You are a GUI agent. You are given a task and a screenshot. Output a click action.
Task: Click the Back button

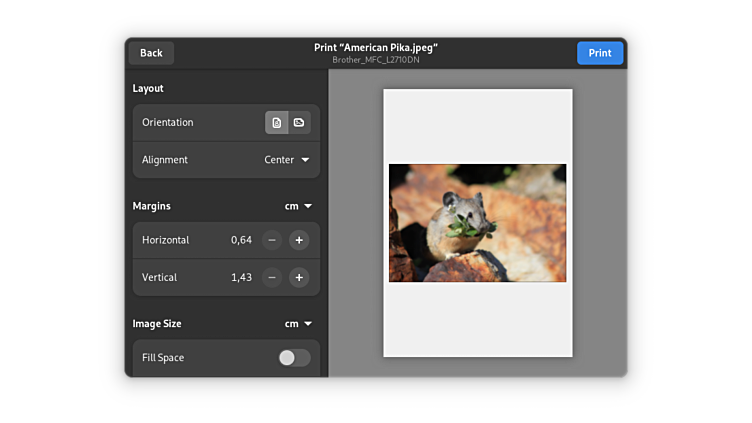(151, 53)
